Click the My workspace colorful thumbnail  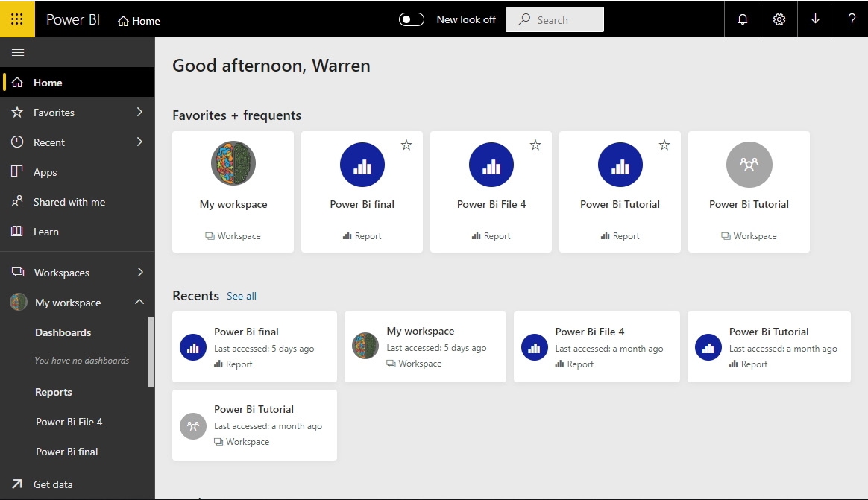(233, 163)
